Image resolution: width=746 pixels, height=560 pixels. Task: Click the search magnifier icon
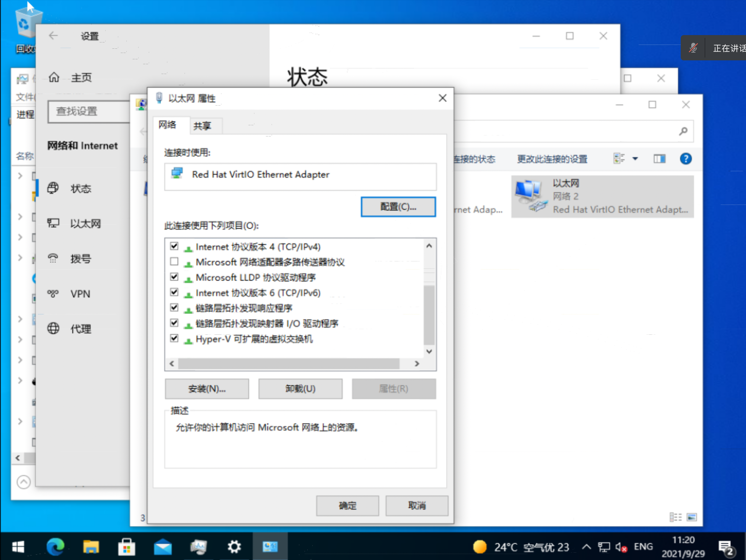(683, 132)
